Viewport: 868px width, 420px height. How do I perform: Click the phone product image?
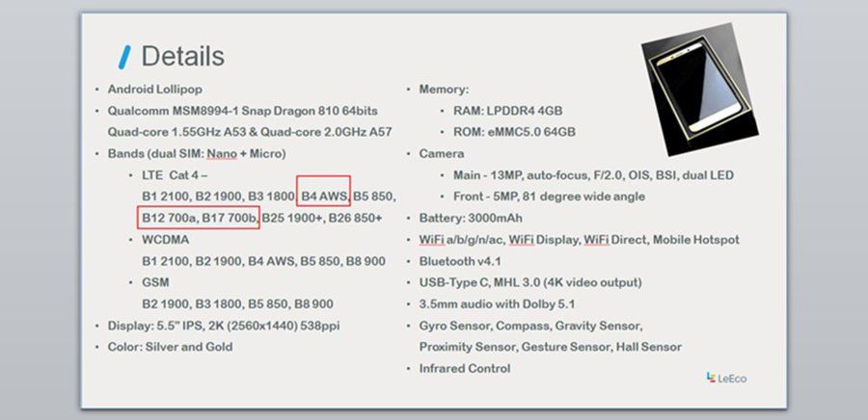[700, 89]
